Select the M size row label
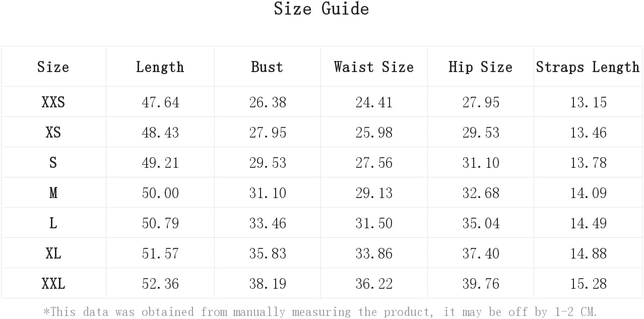The width and height of the screenshot is (644, 319). click(53, 193)
